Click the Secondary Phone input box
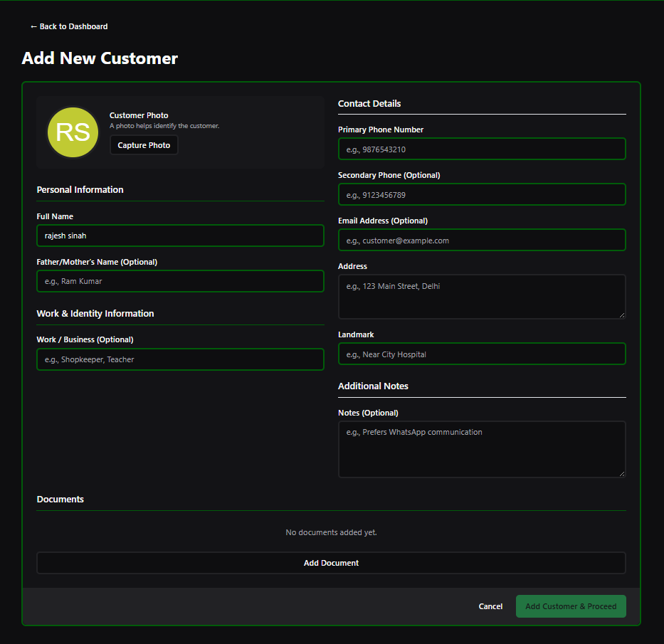 coord(482,194)
